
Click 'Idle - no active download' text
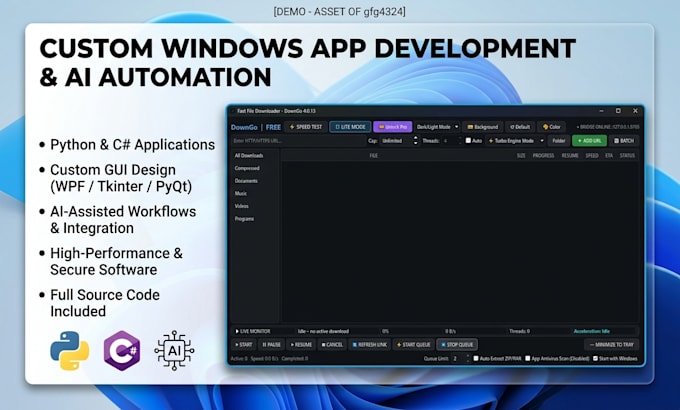pos(323,331)
